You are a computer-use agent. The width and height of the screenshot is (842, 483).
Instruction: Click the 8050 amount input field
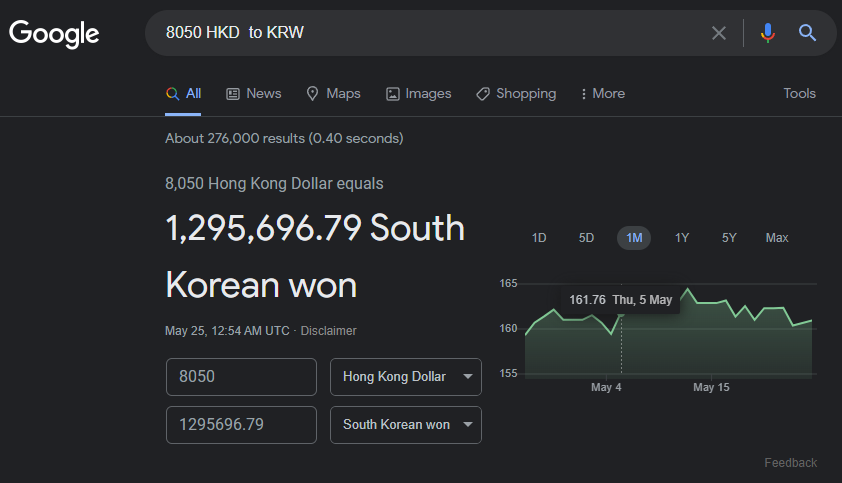coord(241,377)
